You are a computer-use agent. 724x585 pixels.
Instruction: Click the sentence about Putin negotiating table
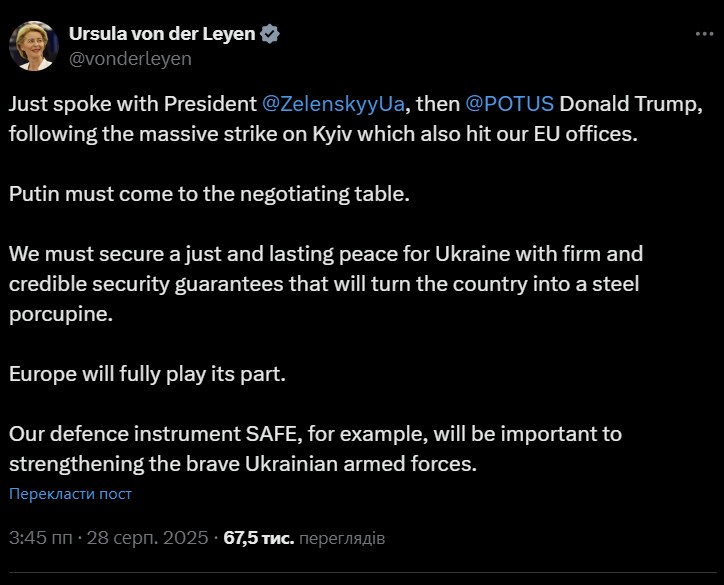point(210,194)
